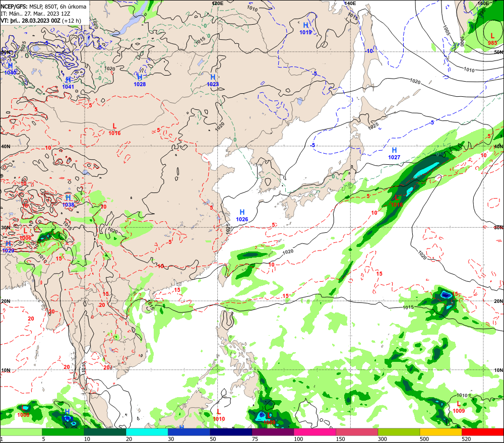Screen dimensions: 504x443
Task: Click the 160E longitude label
Action: coord(483,3)
